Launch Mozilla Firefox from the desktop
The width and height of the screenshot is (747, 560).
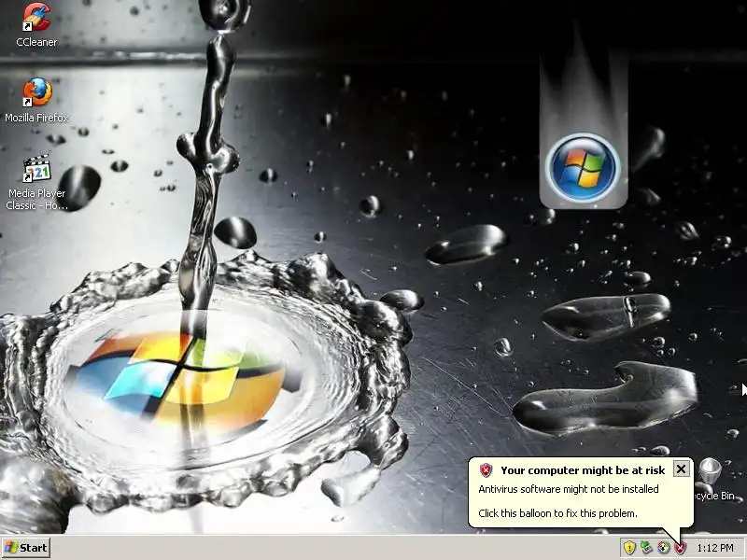[x=36, y=92]
